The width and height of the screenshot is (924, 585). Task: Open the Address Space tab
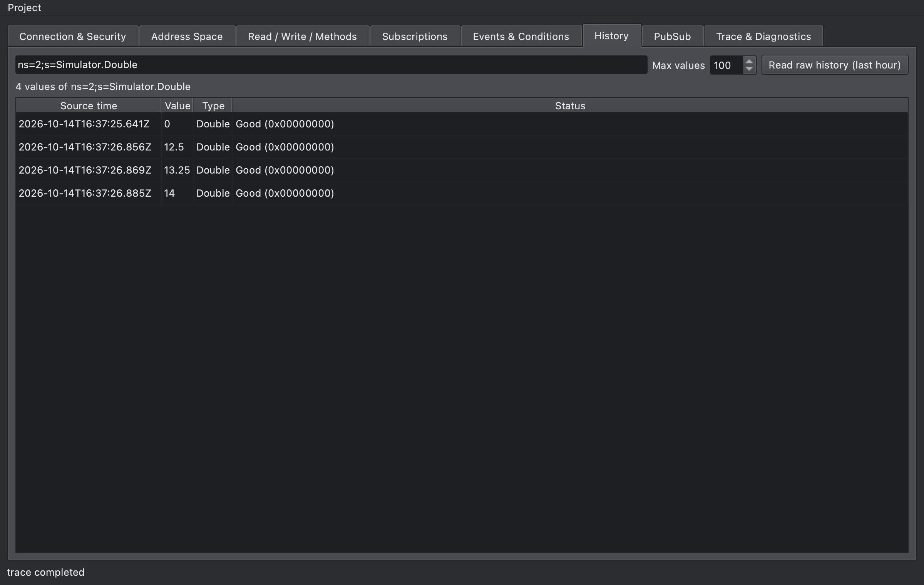(187, 37)
